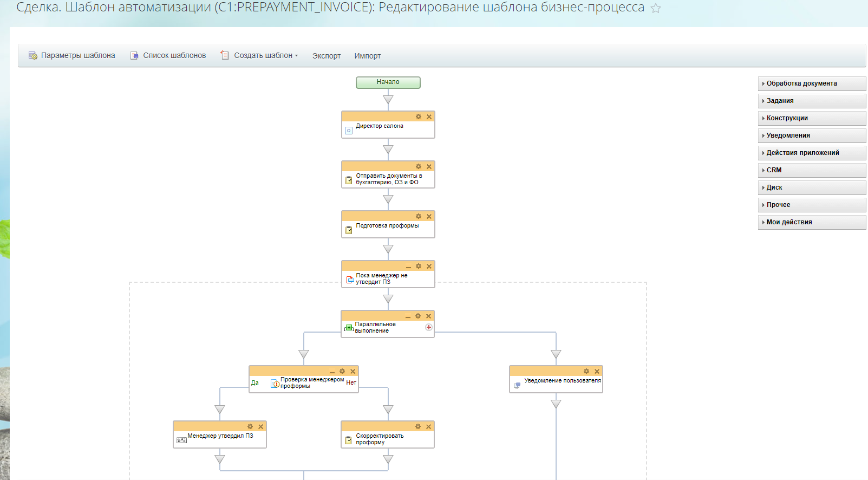The width and height of the screenshot is (868, 480).
Task: Add to favorites with the star icon
Action: [656, 8]
